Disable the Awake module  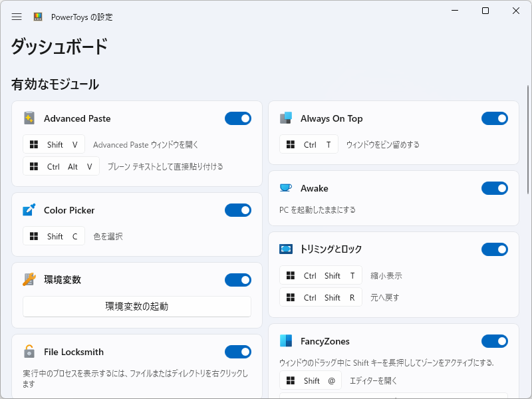(x=495, y=188)
